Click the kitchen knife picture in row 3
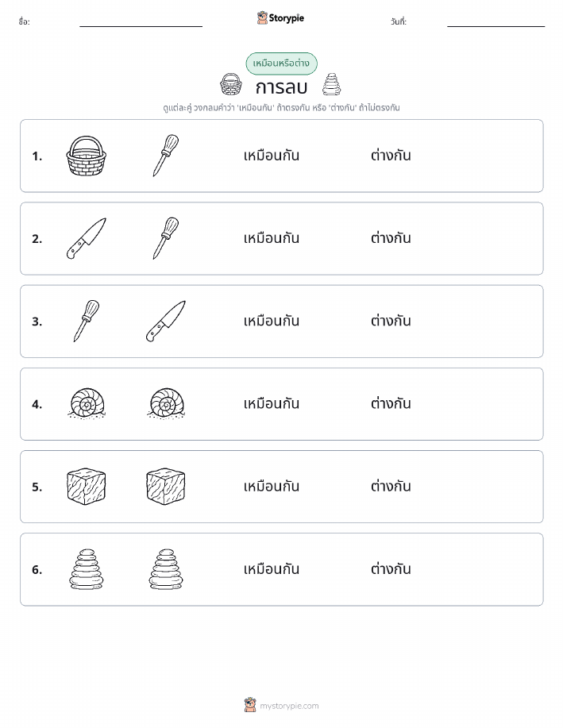This screenshot has height=728, width=563. tap(166, 322)
